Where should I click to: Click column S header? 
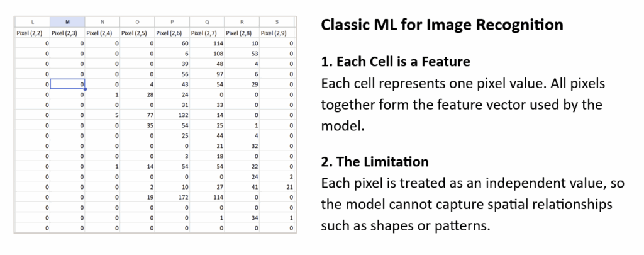(x=277, y=22)
